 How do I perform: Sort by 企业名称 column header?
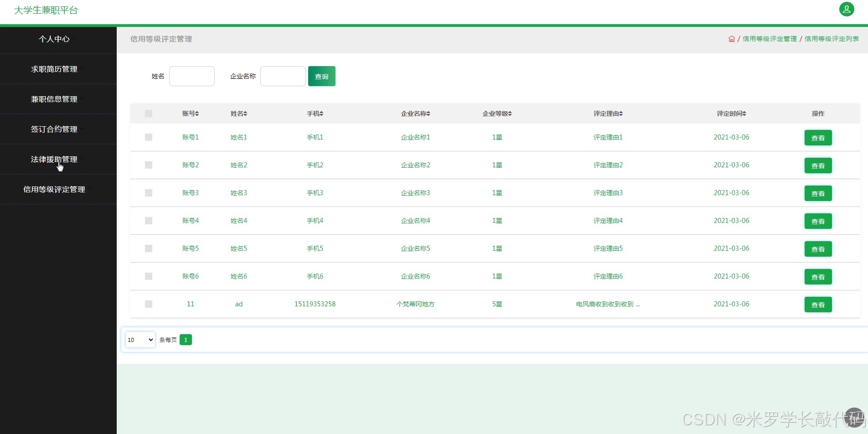tap(415, 114)
